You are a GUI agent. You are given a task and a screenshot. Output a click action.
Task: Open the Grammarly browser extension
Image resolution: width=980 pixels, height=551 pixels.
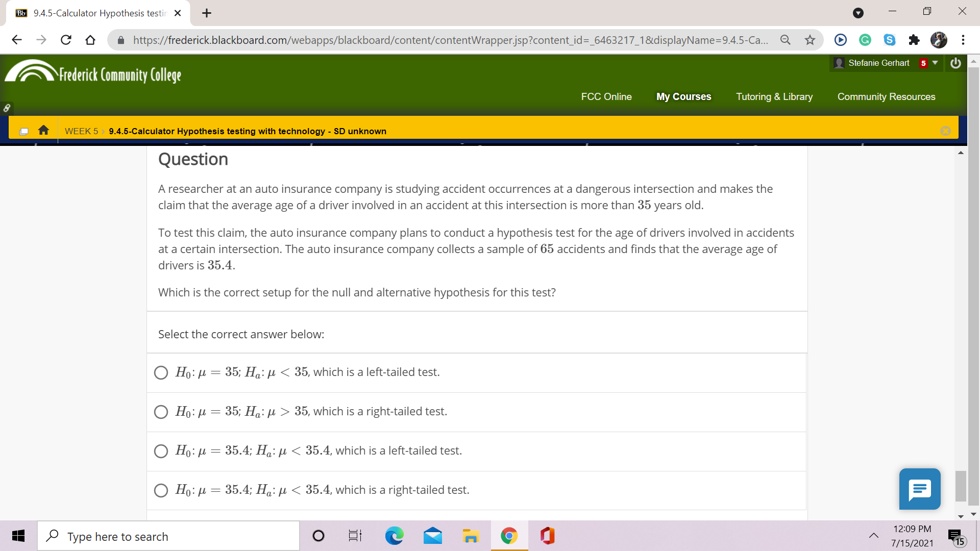click(x=865, y=40)
